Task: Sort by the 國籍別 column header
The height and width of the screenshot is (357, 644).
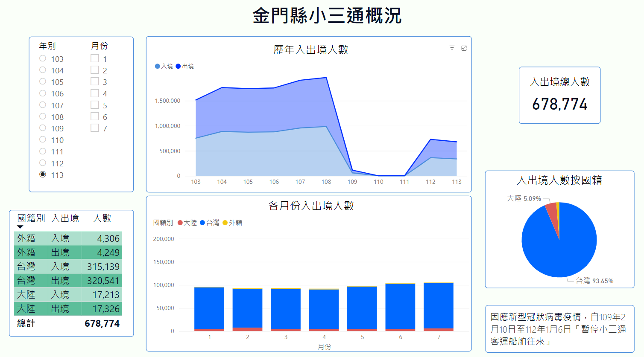Action: pos(31,218)
